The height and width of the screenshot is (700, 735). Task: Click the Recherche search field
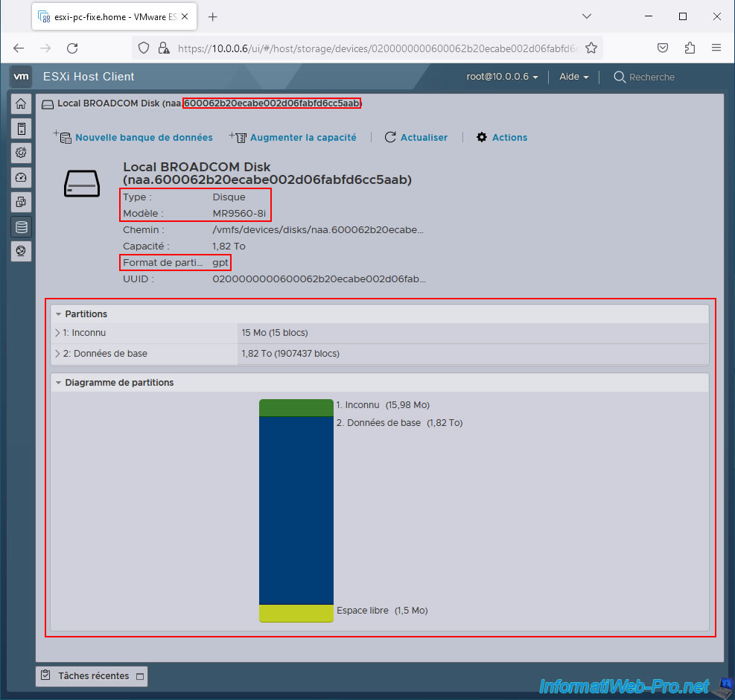click(652, 77)
